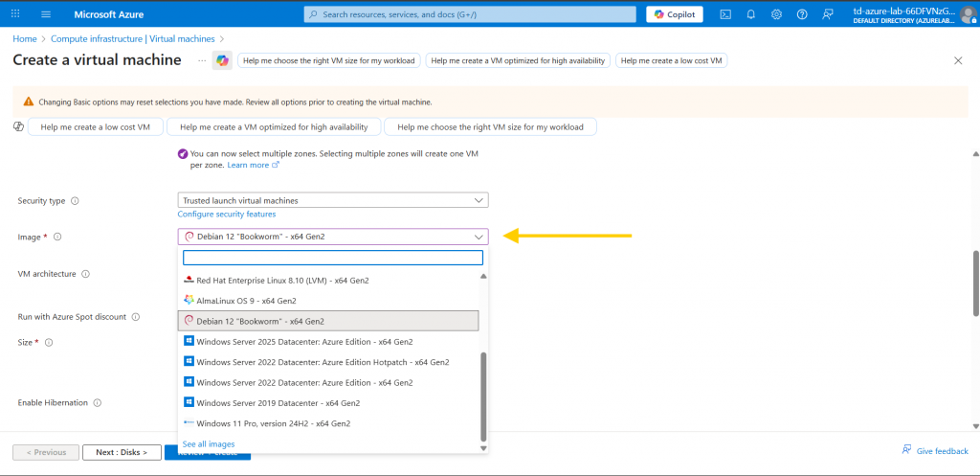980x476 pixels.
Task: Select Windows Server 2022 Datacenter: Azure Edition - x64 Gen2
Action: tap(328, 382)
